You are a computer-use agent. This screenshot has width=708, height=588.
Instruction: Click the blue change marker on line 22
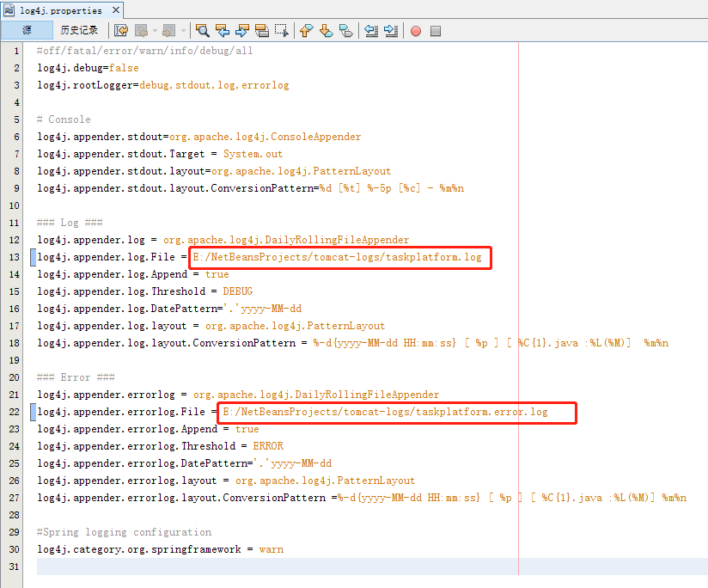[33, 412]
